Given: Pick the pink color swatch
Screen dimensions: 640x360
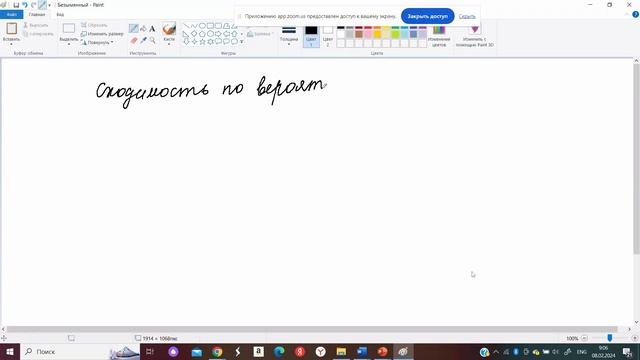Looking at the screenshot, I should [368, 33].
